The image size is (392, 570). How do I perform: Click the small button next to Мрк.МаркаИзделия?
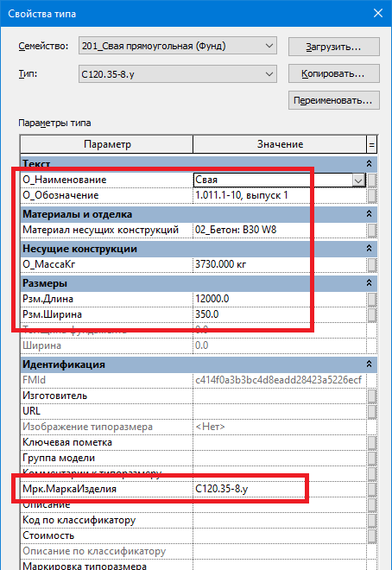pyautogui.click(x=372, y=489)
